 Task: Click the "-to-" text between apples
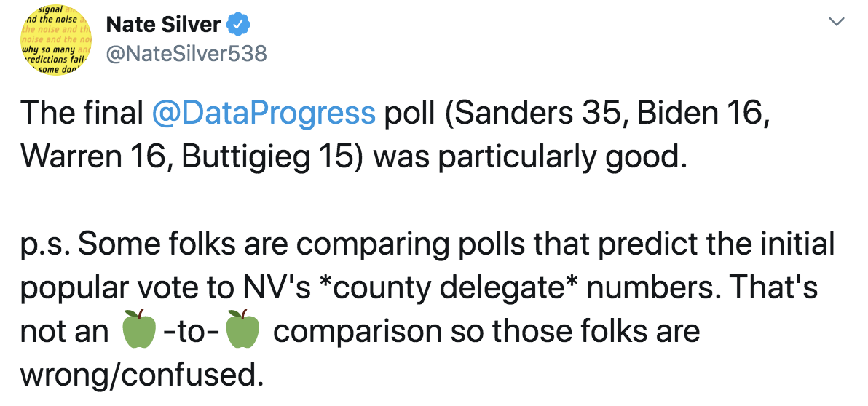(x=191, y=331)
